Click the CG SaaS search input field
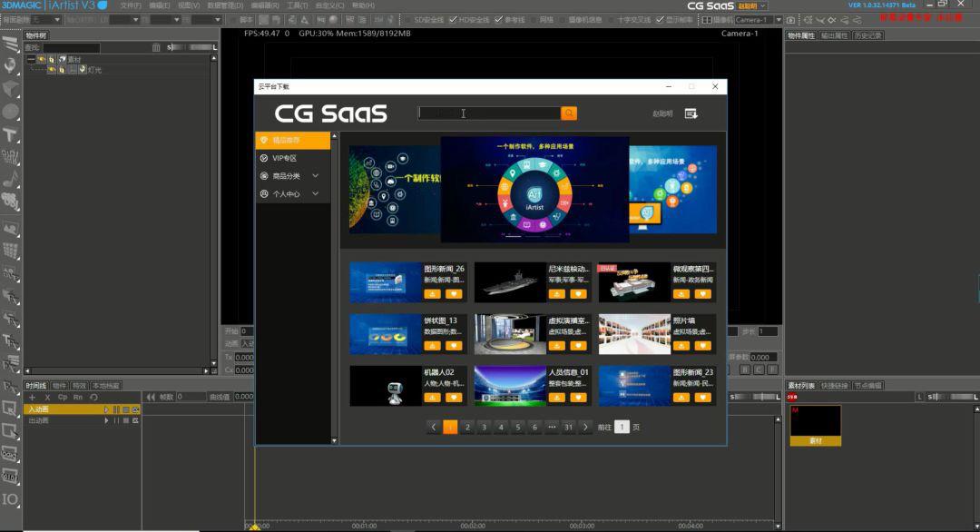Viewport: 980px width, 532px height. (x=489, y=113)
